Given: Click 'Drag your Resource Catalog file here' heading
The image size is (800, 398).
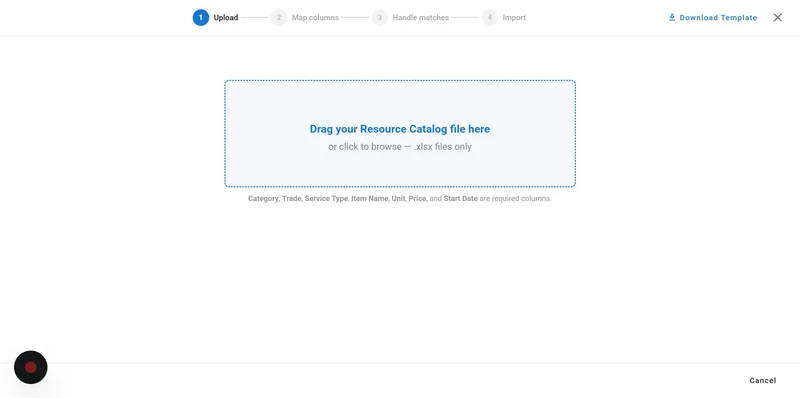Looking at the screenshot, I should point(400,129).
